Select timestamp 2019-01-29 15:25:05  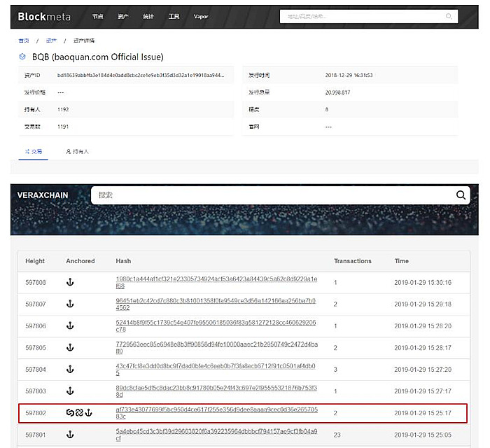423,435
